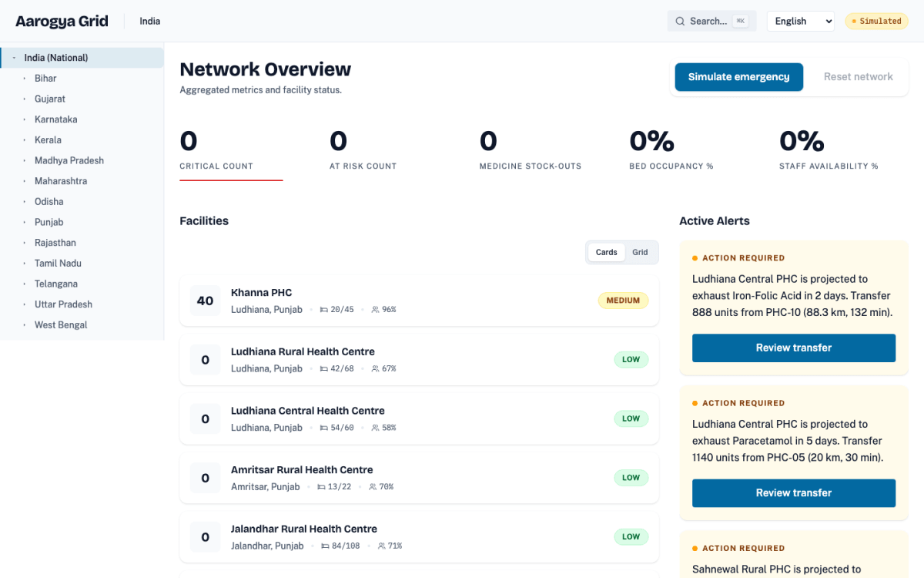924x578 pixels.
Task: Click the Bed Occupancy % metric
Action: (x=681, y=151)
